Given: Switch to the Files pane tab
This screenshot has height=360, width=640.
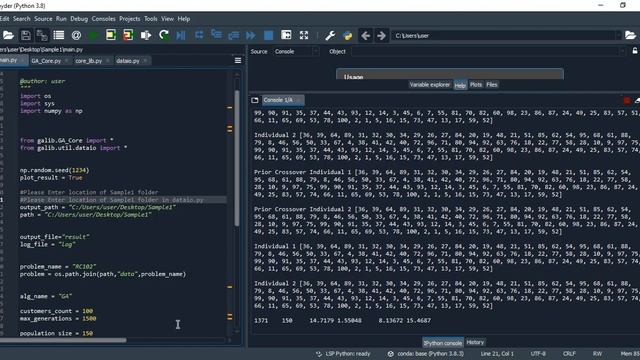Looking at the screenshot, I should [492, 84].
